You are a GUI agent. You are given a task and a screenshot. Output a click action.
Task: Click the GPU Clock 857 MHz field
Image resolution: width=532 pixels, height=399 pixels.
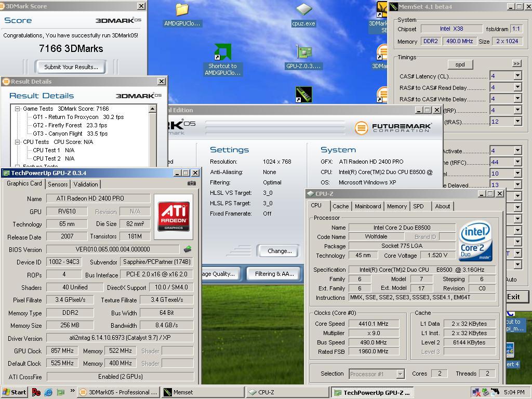point(62,351)
